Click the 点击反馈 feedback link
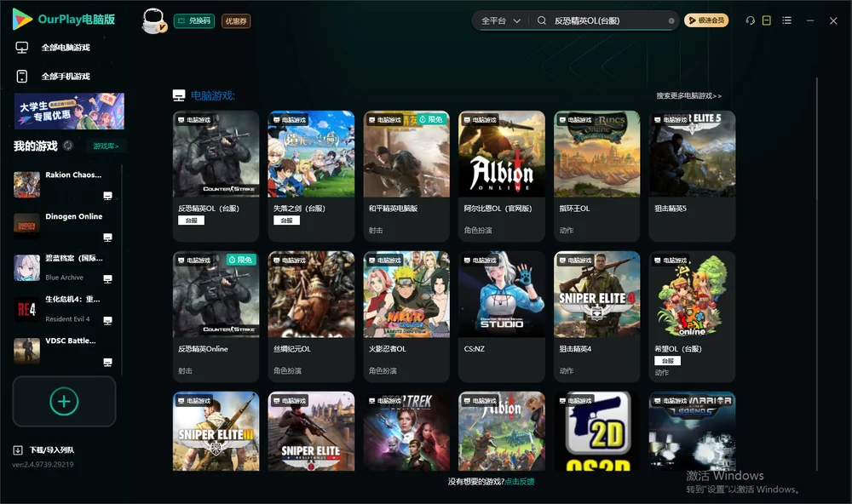The width and height of the screenshot is (852, 504). pos(520,481)
